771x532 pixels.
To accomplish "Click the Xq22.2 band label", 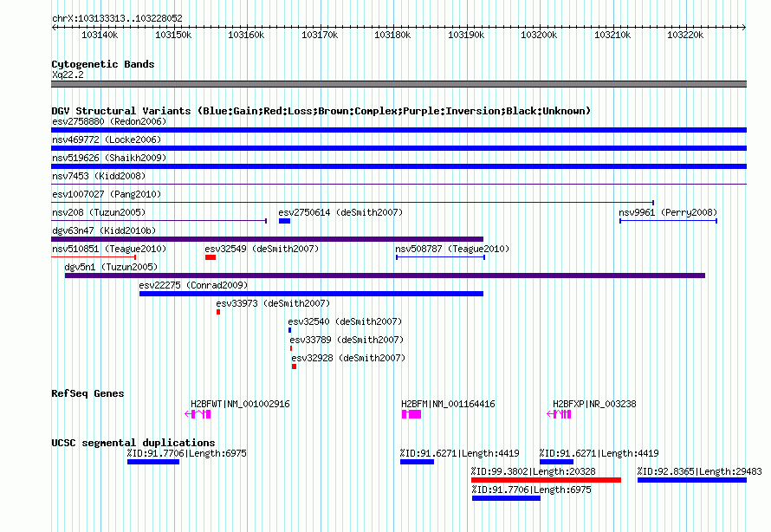I will click(68, 75).
